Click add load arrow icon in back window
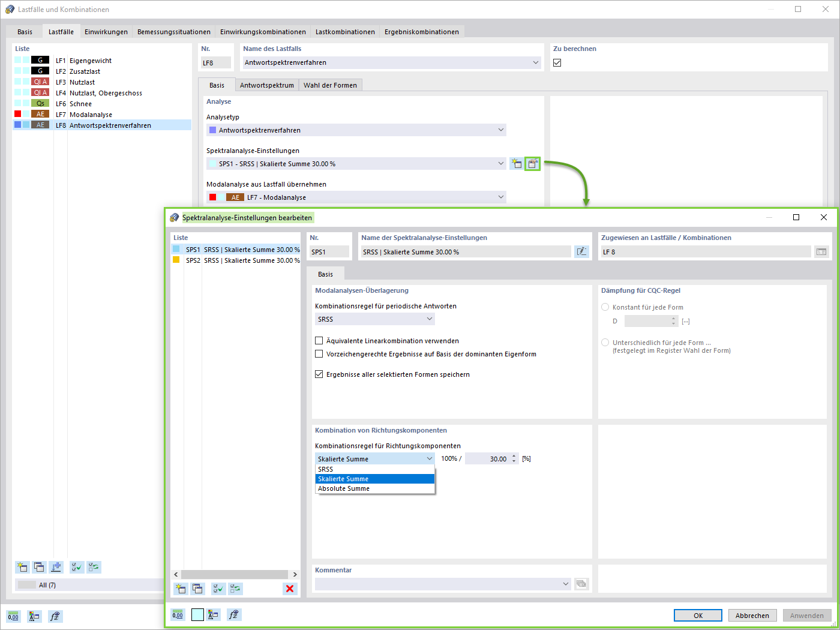The width and height of the screenshot is (840, 630). click(56, 567)
